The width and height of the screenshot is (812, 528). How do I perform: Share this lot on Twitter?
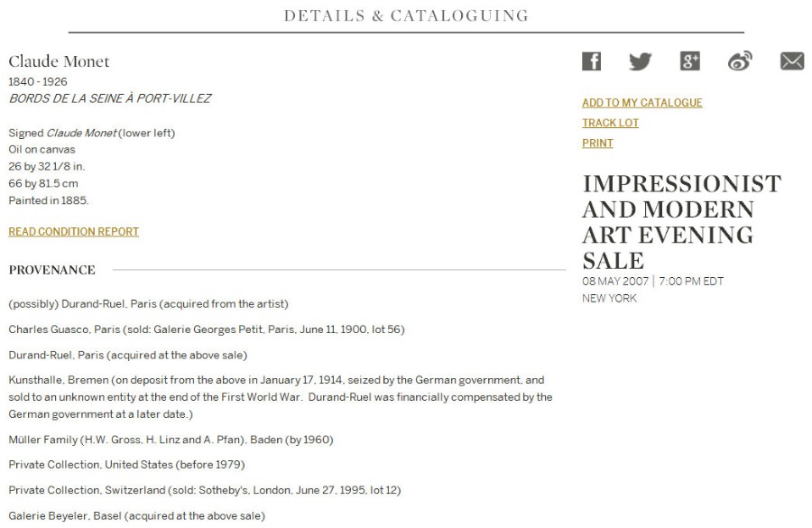(x=640, y=61)
